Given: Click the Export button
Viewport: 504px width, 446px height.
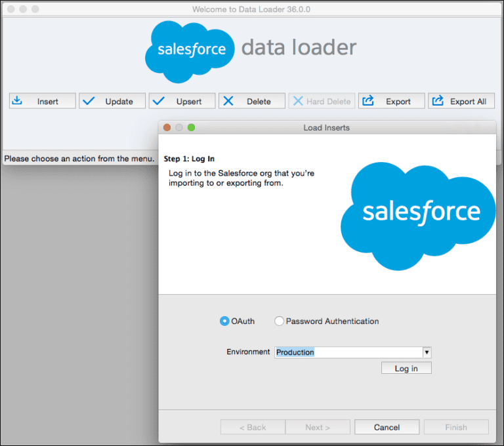Looking at the screenshot, I should point(392,101).
